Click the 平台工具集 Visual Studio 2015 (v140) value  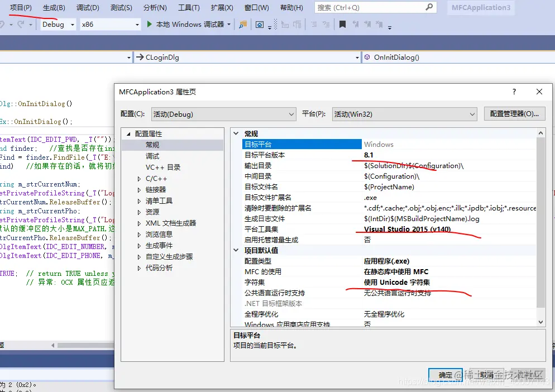pos(407,229)
